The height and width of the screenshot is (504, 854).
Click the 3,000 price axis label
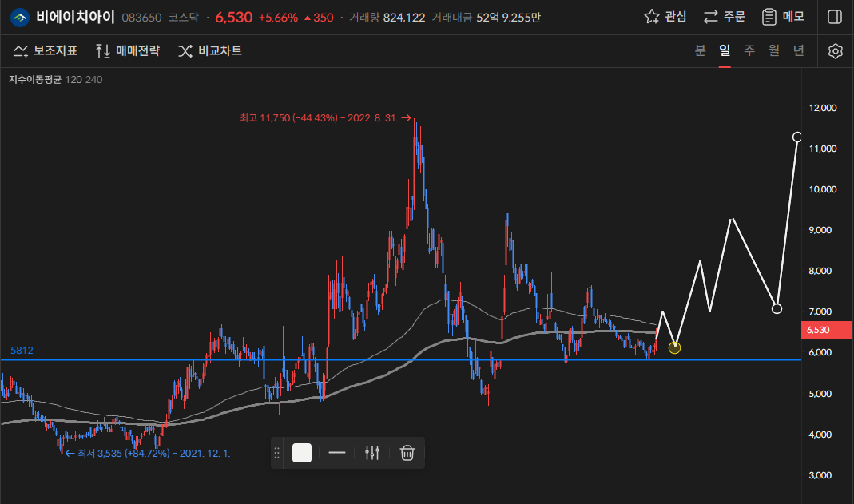[820, 475]
